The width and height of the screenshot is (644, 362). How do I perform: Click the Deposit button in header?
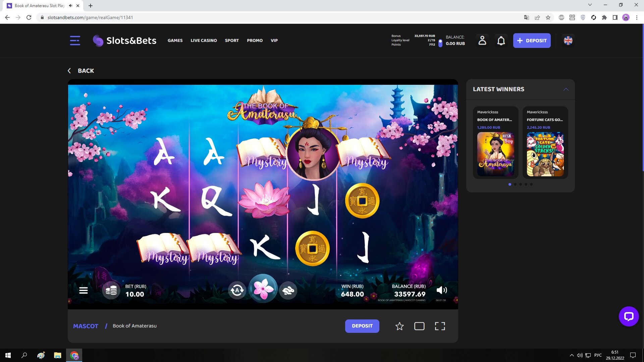tap(532, 41)
